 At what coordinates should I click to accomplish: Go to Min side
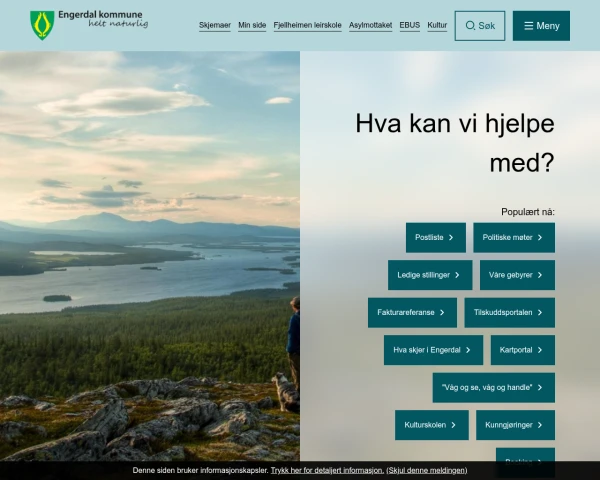pyautogui.click(x=252, y=25)
